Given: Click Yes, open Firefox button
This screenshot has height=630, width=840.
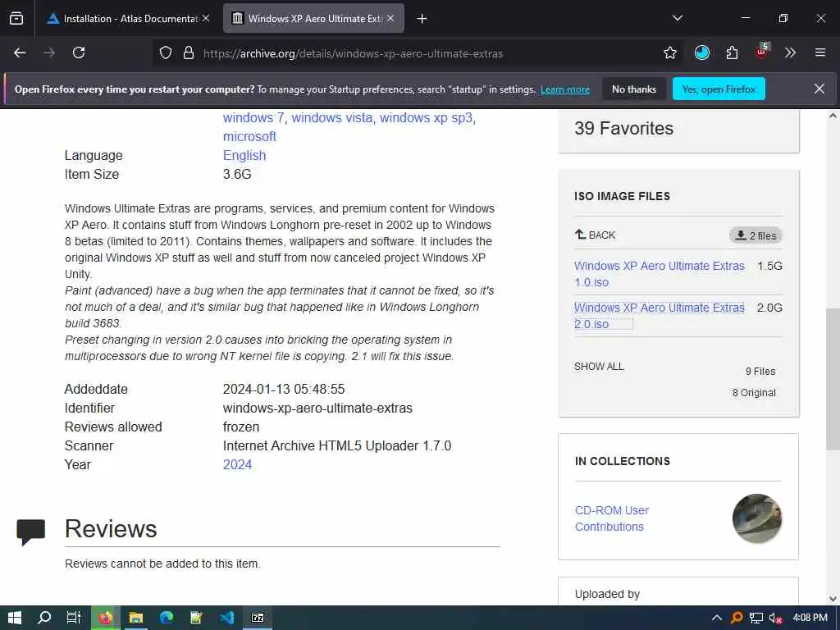Looking at the screenshot, I should point(719,89).
